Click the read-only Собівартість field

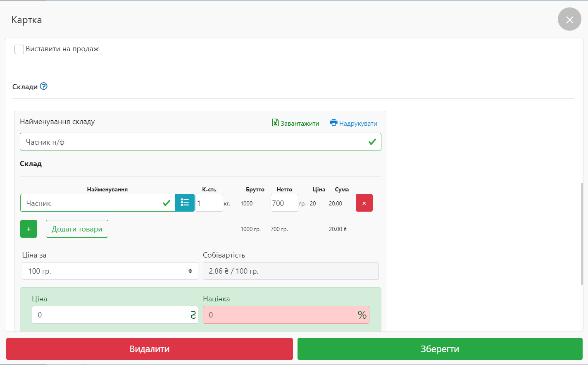coord(290,271)
